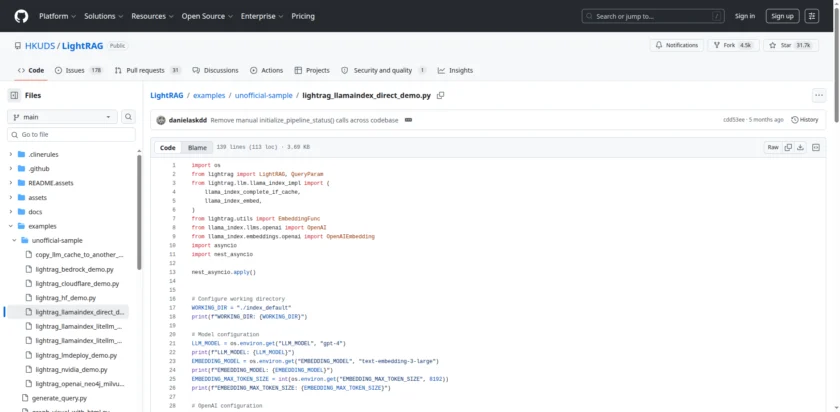Screen dimensions: 840x412
Task: Open lightrag_lmdeploy_demo.py file
Action: (x=76, y=355)
